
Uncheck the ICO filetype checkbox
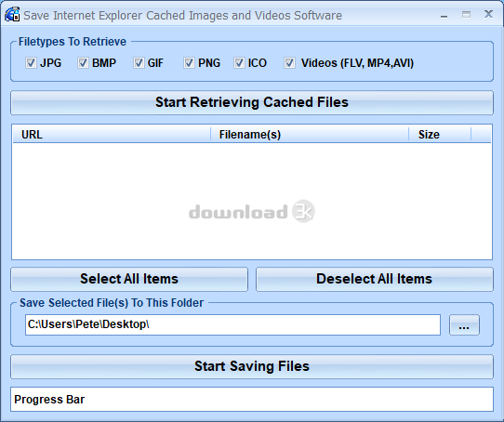pyautogui.click(x=239, y=63)
